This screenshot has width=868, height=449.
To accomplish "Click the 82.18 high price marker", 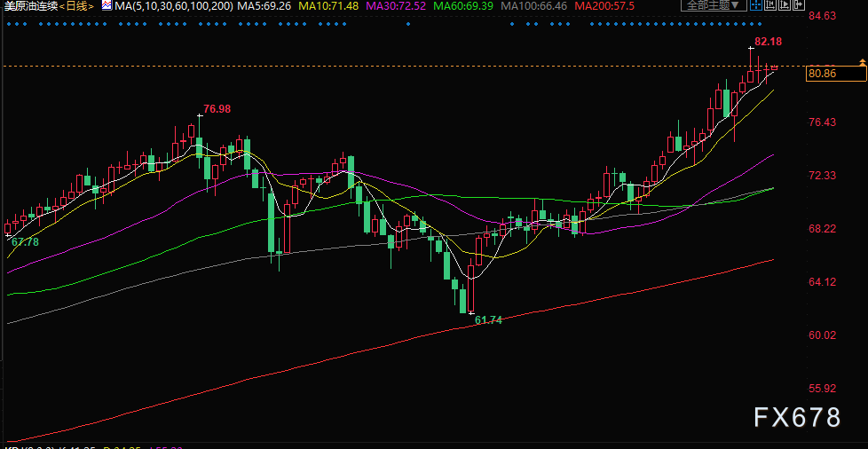I will (x=769, y=42).
